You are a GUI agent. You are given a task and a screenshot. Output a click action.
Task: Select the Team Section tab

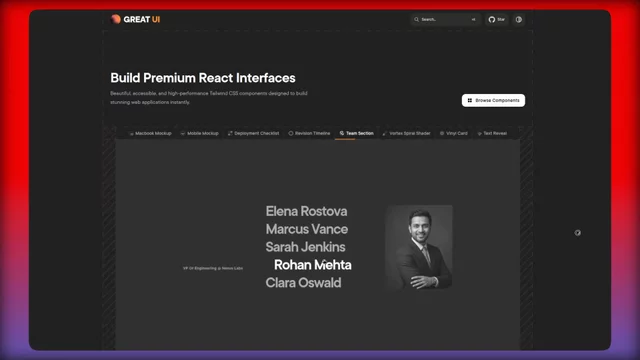357,133
